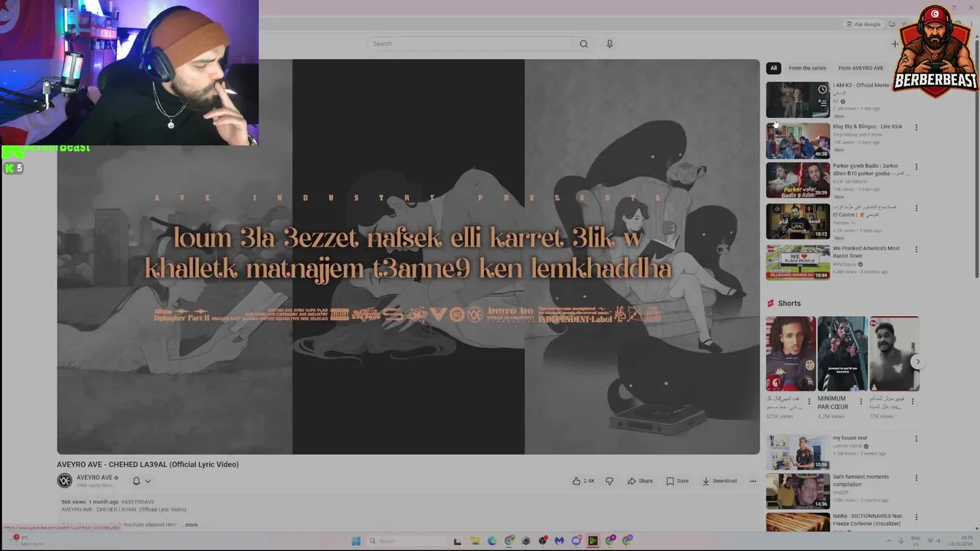
Task: Click the Create plus icon
Action: click(x=894, y=44)
